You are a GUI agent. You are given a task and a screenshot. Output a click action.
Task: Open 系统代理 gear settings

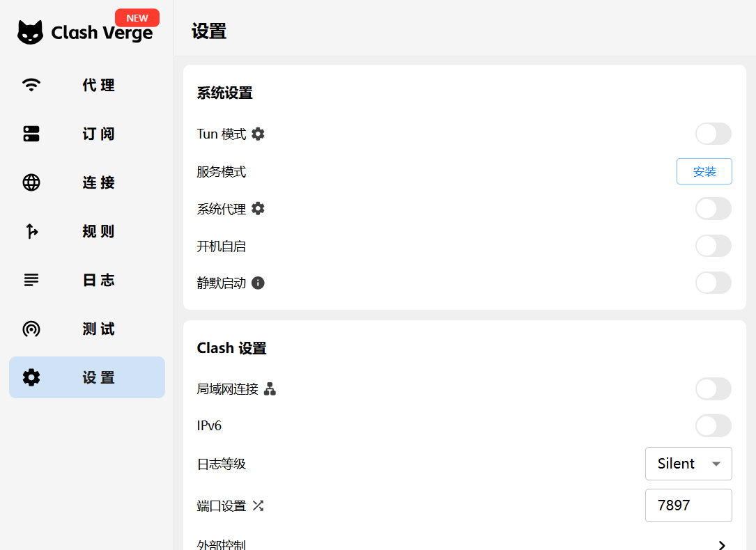258,209
